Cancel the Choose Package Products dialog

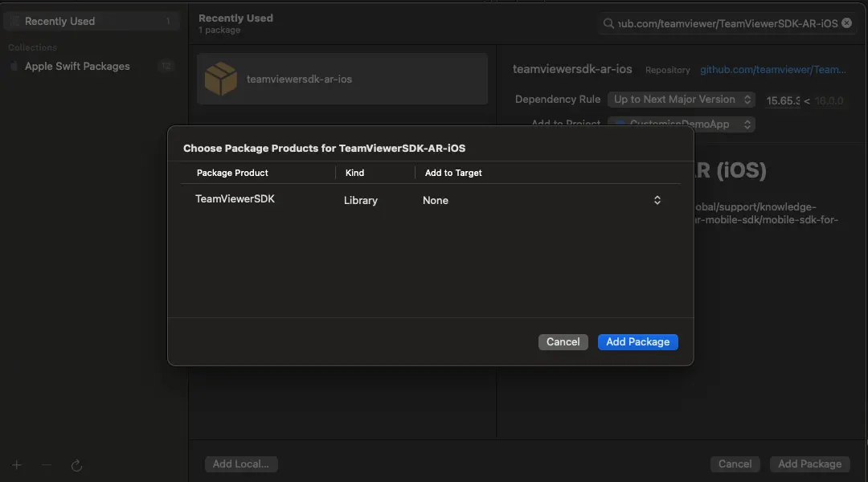(x=563, y=342)
